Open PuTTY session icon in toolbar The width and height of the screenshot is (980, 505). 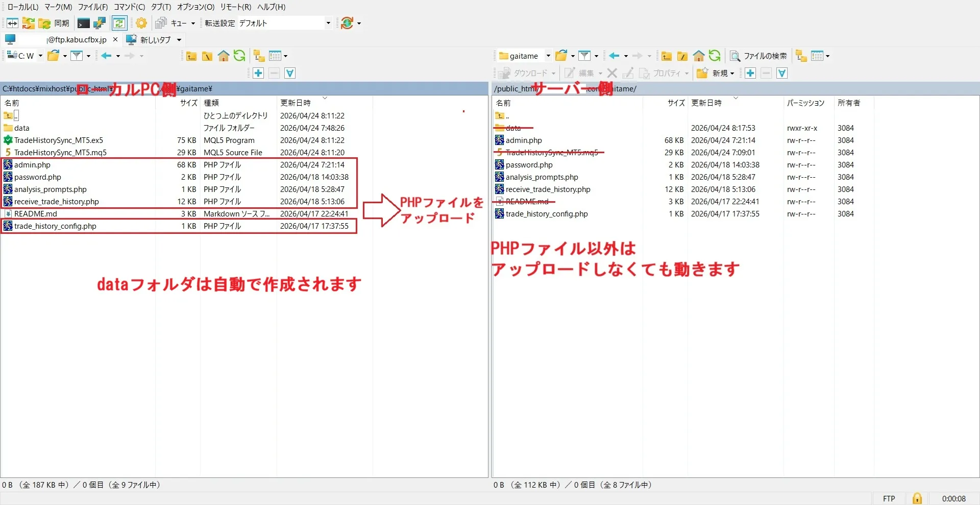[100, 23]
